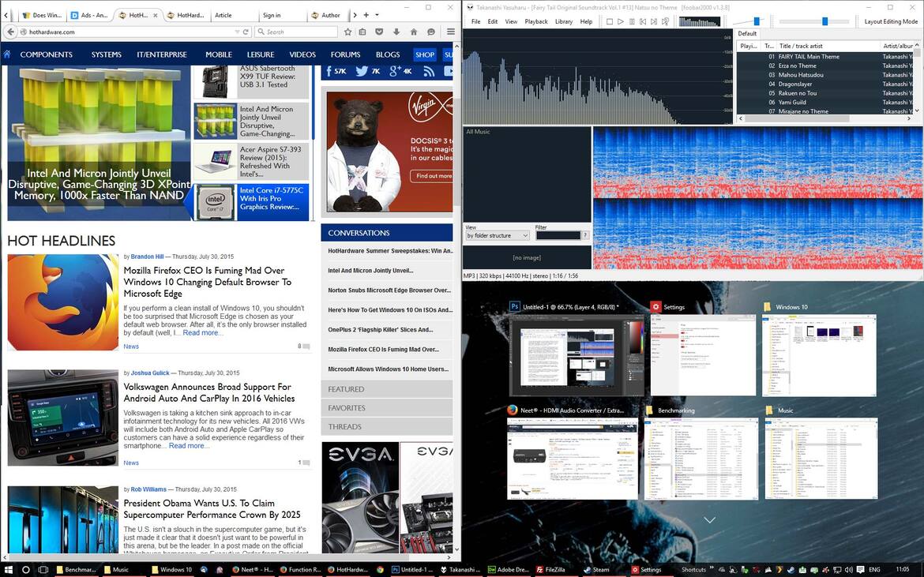Stop playback in foobar2000
Screen dimensions: 924x577
(610, 22)
